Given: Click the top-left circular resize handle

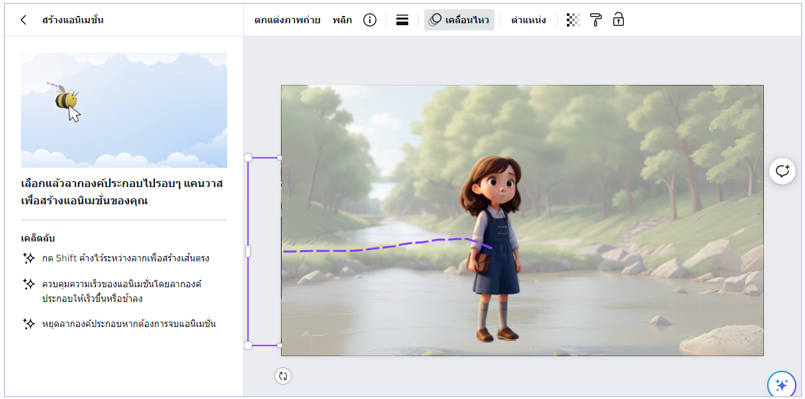Looking at the screenshot, I should tap(248, 158).
